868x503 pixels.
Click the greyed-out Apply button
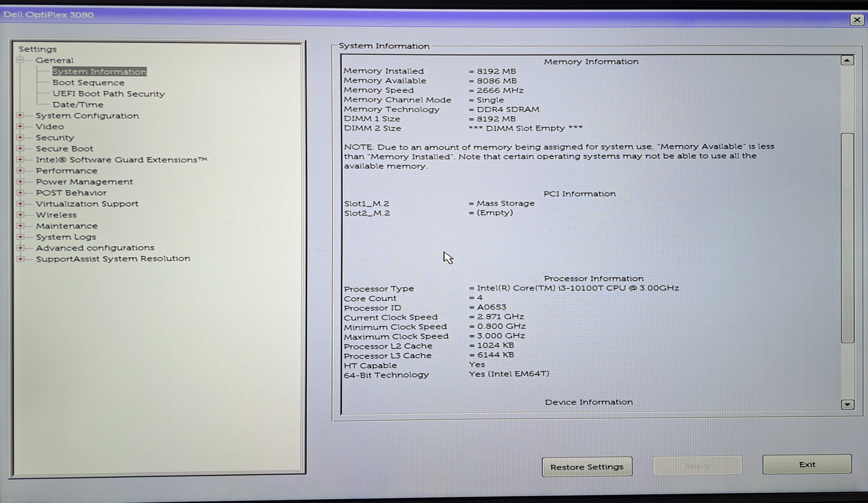tap(697, 466)
